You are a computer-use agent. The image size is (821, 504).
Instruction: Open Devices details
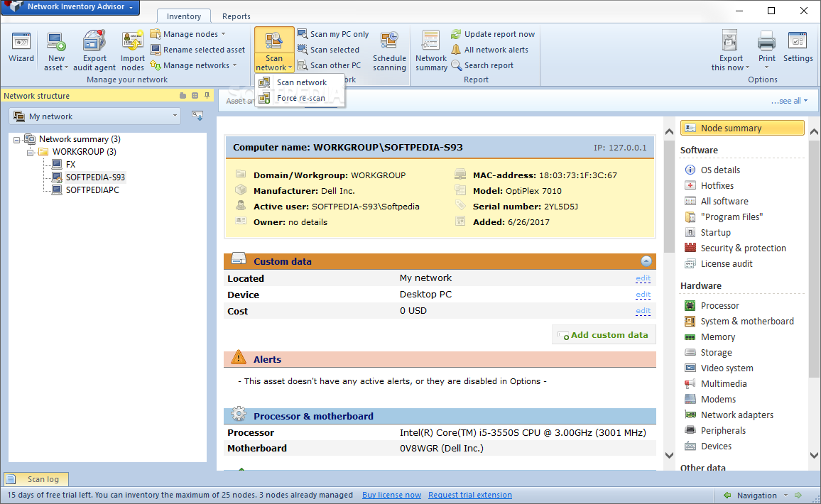pyautogui.click(x=716, y=447)
